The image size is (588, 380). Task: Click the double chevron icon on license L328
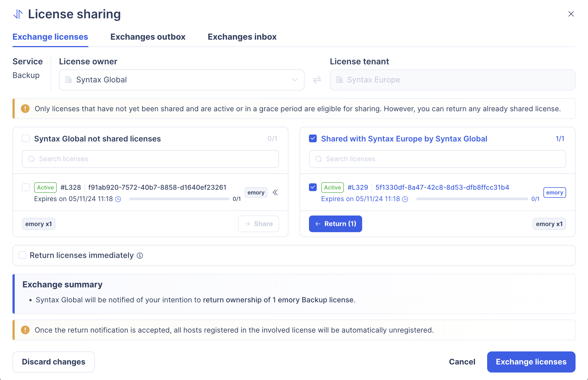(x=275, y=192)
